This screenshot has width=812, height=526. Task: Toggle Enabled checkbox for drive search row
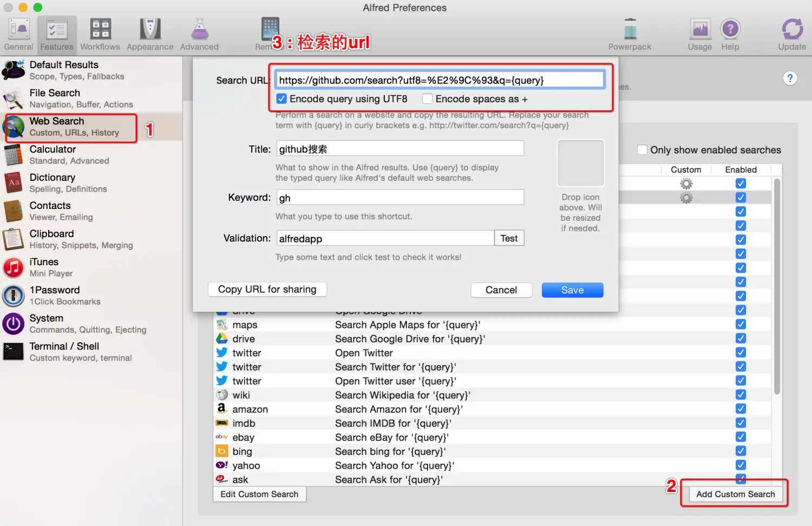click(741, 338)
